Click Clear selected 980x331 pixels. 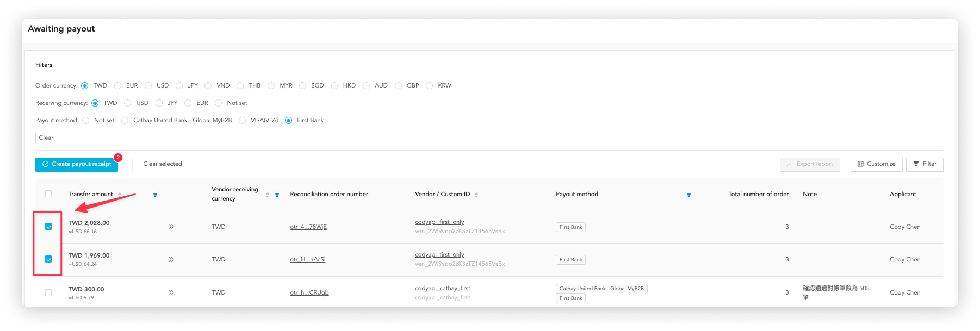click(x=162, y=164)
